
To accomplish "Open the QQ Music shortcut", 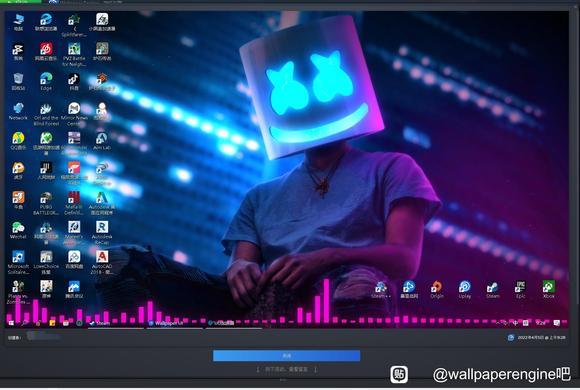I will (x=18, y=141).
